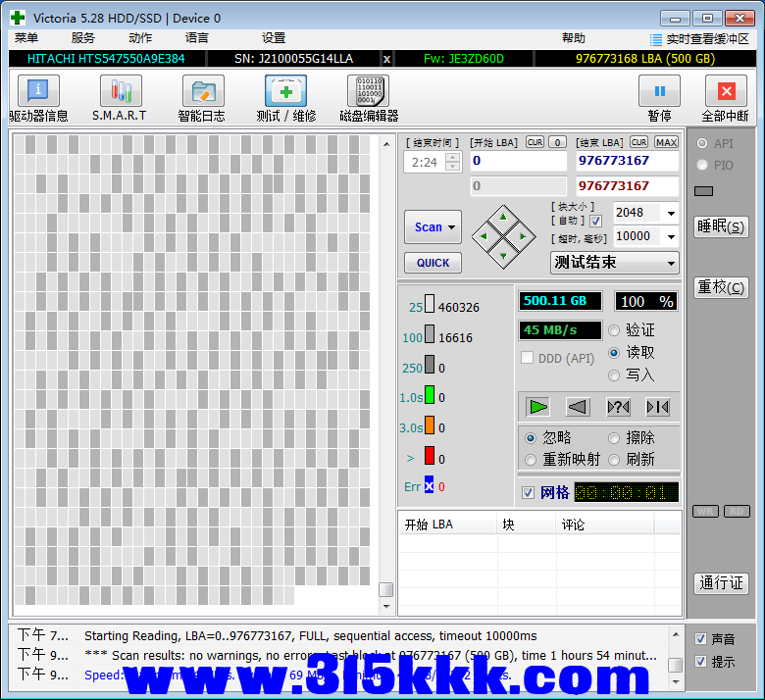765x700 pixels.
Task: Open the 驱动器信息 drive info icon
Action: (x=38, y=92)
